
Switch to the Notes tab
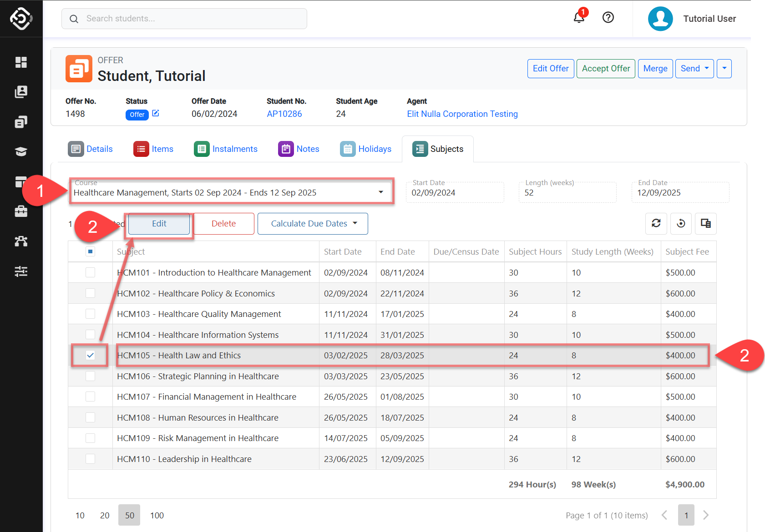point(299,149)
